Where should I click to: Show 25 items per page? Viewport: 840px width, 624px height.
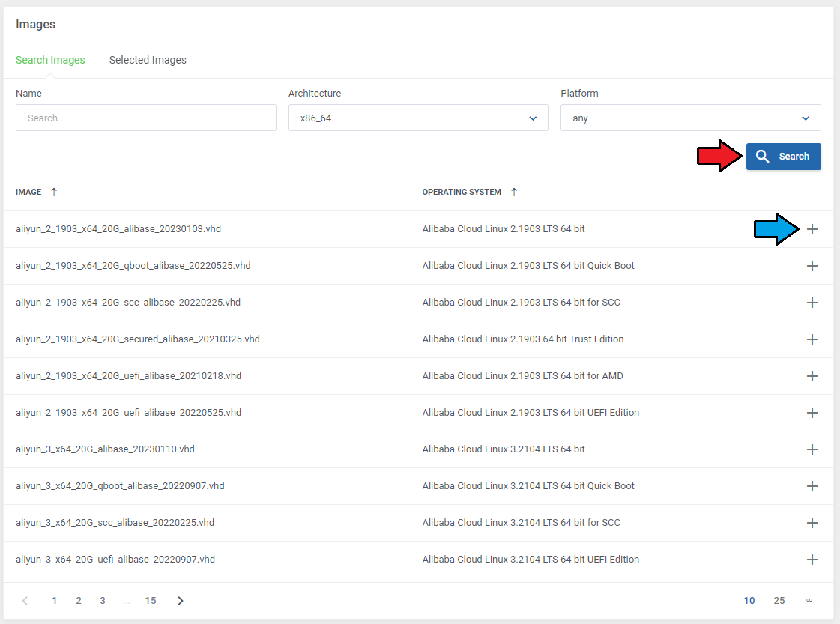(x=779, y=601)
